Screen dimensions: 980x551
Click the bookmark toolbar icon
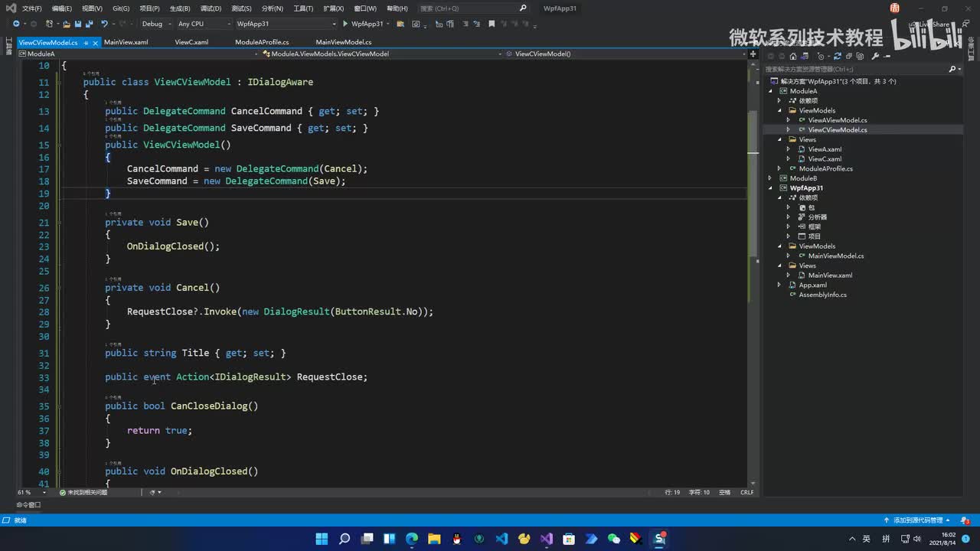click(x=492, y=24)
